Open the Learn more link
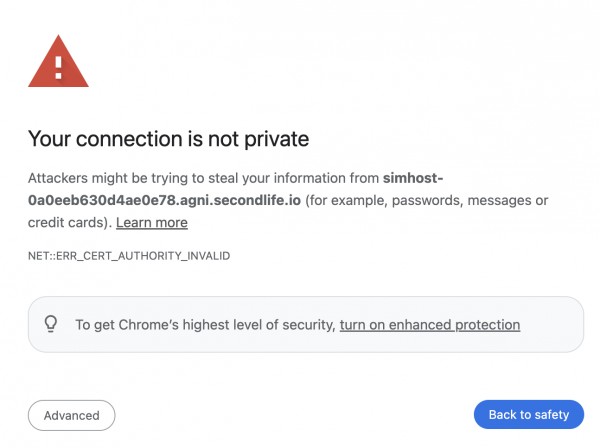This screenshot has width=600, height=448. tap(151, 222)
